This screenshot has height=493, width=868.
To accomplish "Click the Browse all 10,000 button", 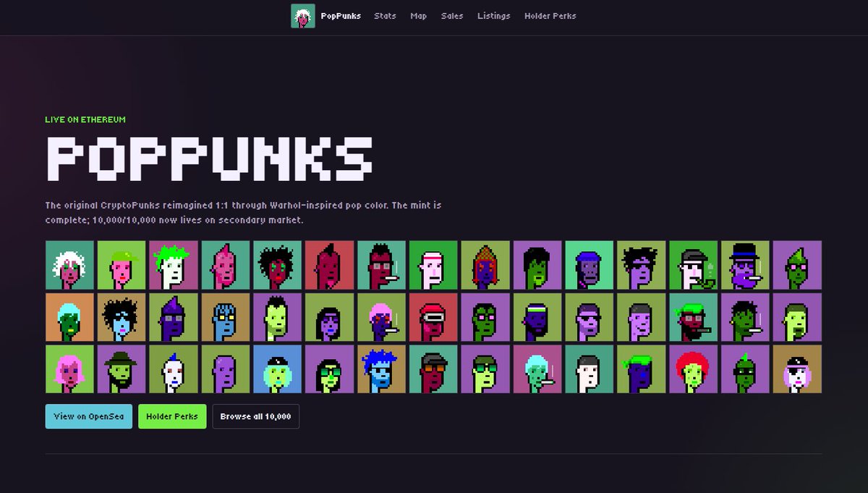I will tap(255, 416).
